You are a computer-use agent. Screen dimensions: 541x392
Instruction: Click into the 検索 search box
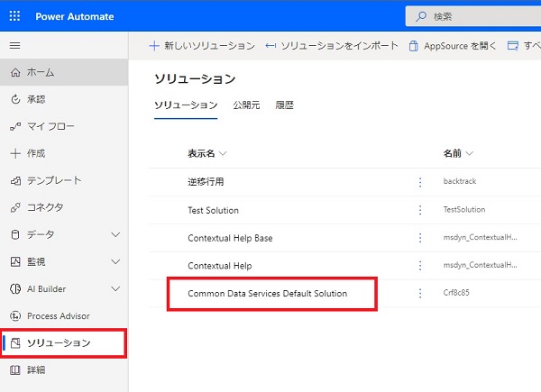click(473, 16)
